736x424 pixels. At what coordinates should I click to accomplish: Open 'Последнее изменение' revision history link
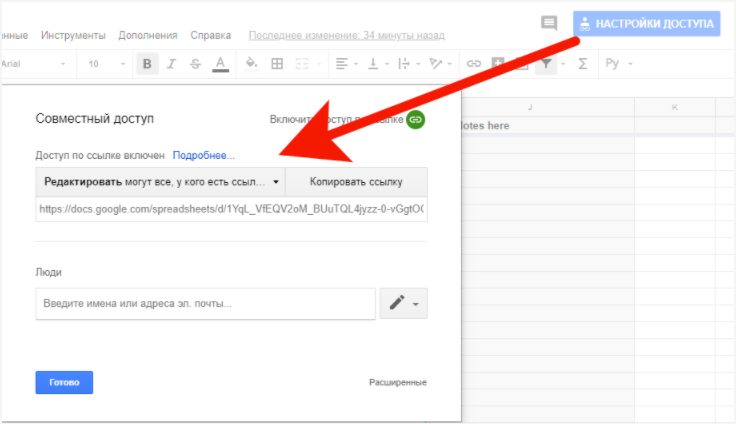point(346,35)
